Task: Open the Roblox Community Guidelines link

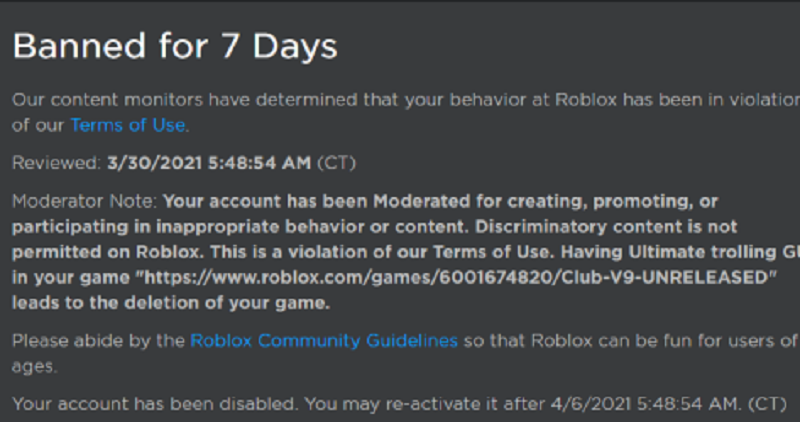Action: tap(324, 340)
